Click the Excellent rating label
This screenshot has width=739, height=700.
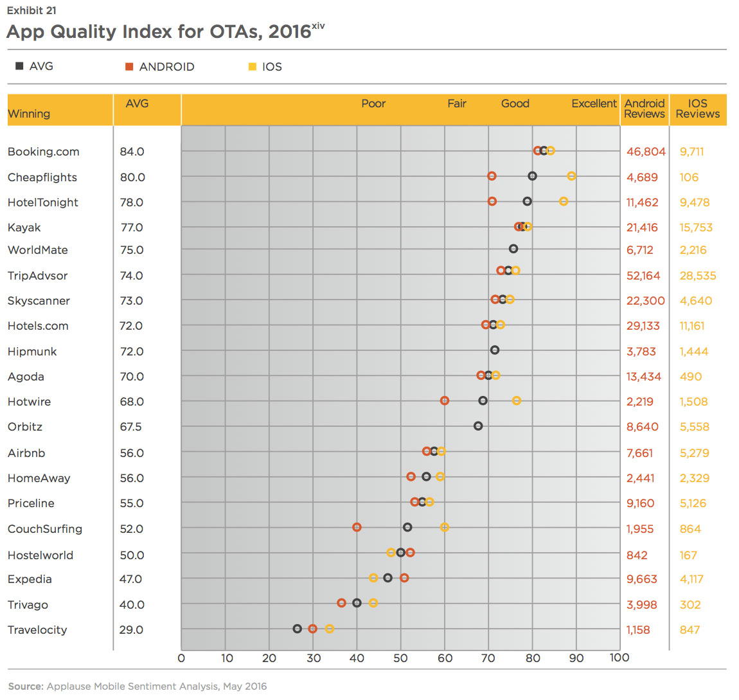point(594,103)
